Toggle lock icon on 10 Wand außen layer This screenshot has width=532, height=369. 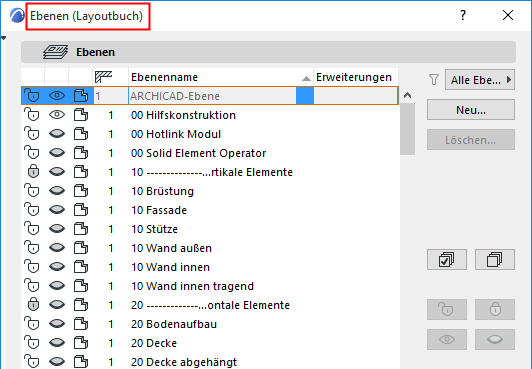[32, 248]
